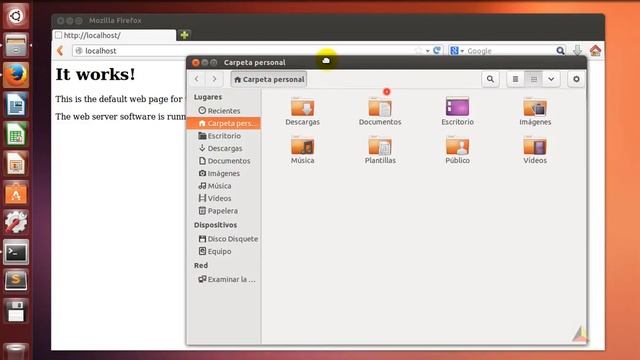Open the Imágenes folder icon
This screenshot has height=360, width=640.
[x=535, y=107]
